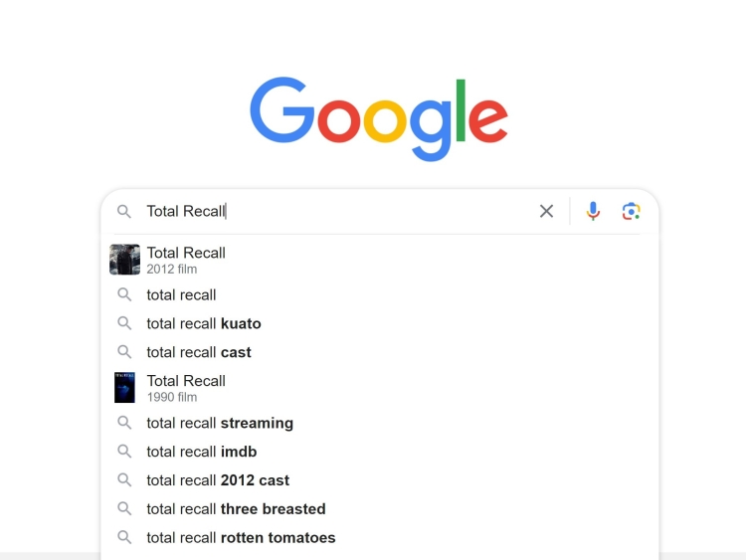Click 'total recall imdb' suggestion text
Screen dimensions: 746x560
coord(202,452)
